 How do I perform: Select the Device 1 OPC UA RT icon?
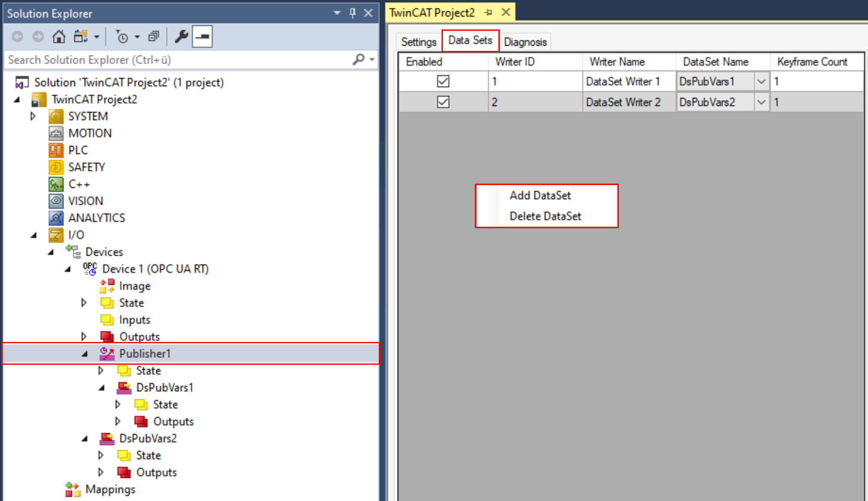pyautogui.click(x=90, y=269)
